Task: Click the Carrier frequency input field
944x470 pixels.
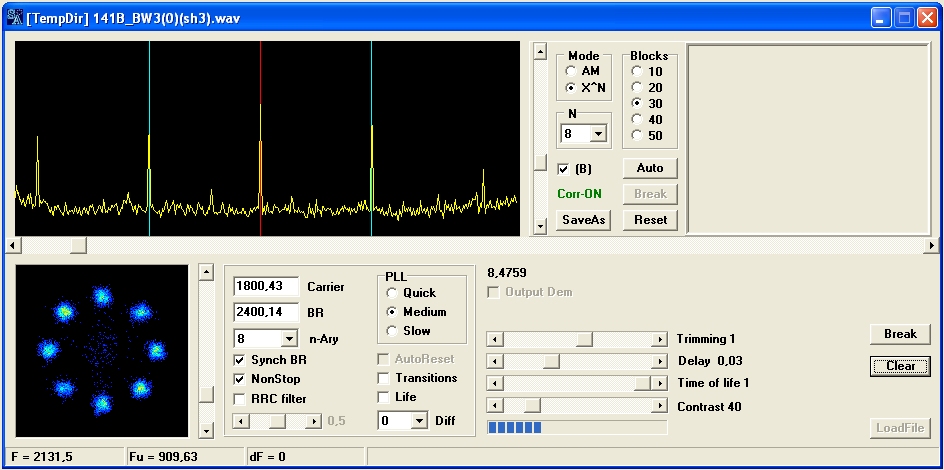Action: pyautogui.click(x=266, y=287)
